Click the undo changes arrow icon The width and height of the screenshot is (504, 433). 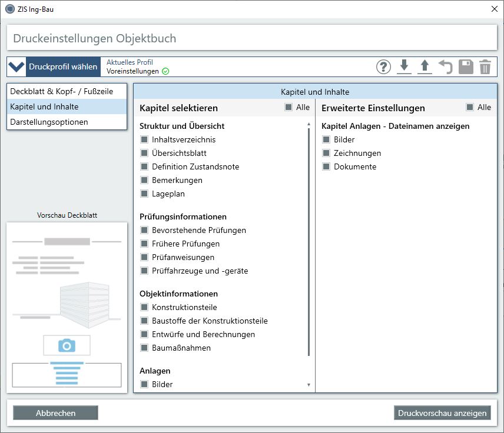(x=445, y=67)
